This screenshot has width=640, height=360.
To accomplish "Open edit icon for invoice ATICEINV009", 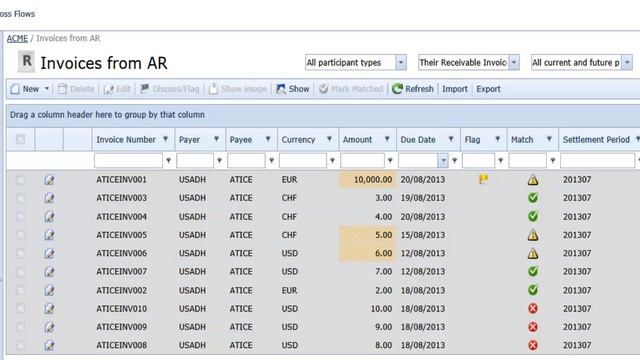I will point(49,327).
